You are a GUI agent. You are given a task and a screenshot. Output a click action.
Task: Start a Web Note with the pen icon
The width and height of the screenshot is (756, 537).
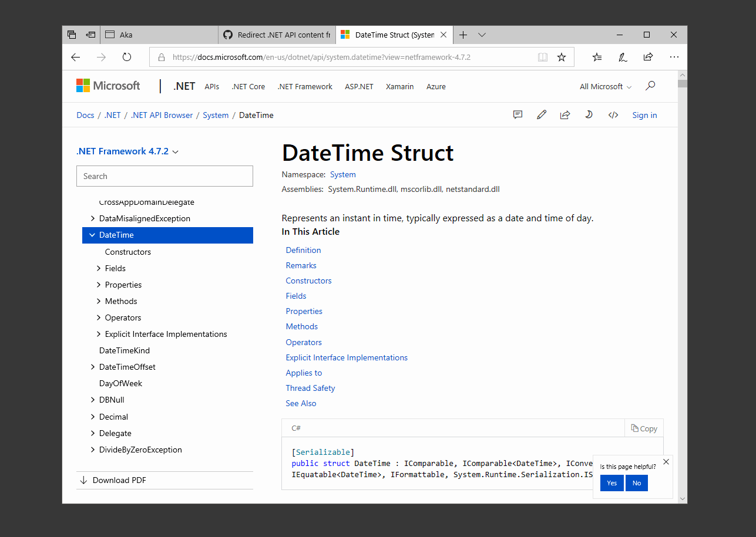point(623,57)
